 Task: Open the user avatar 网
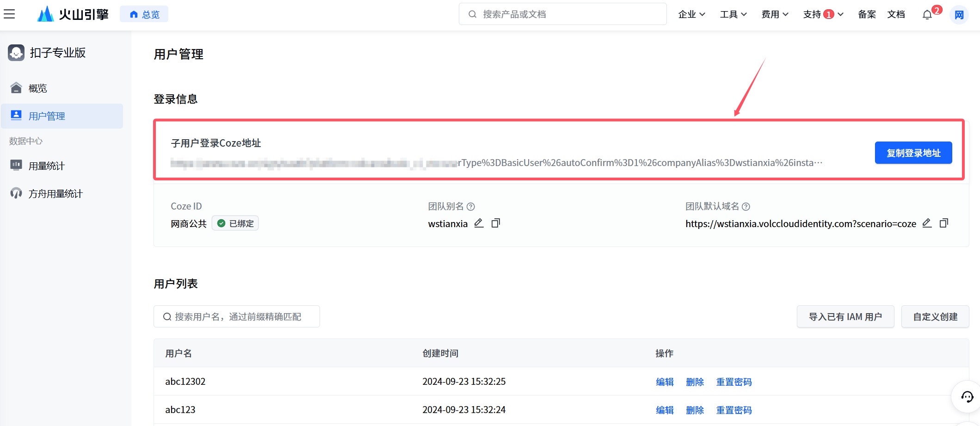pyautogui.click(x=959, y=15)
